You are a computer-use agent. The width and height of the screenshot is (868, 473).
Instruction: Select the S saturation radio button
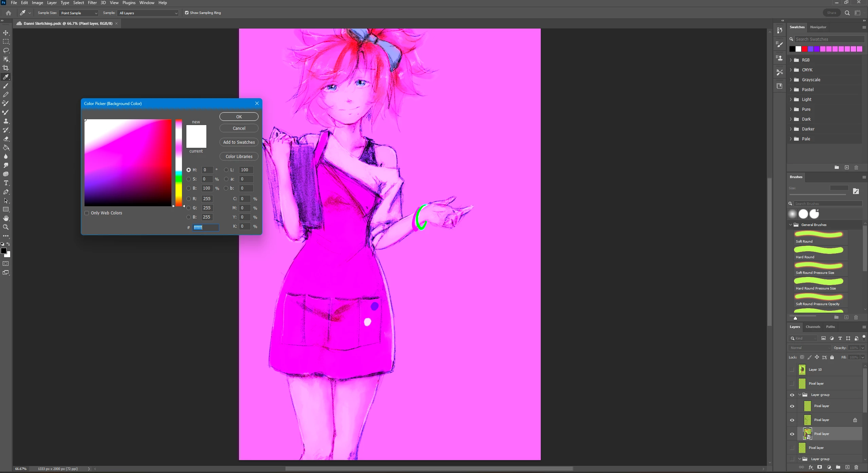click(189, 179)
